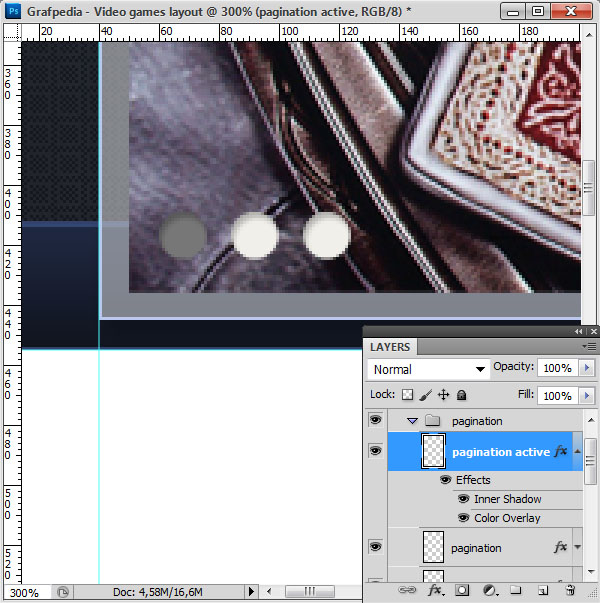Collapse effects of pagination active layer
Screen dimensions: 600x603
coord(577,451)
